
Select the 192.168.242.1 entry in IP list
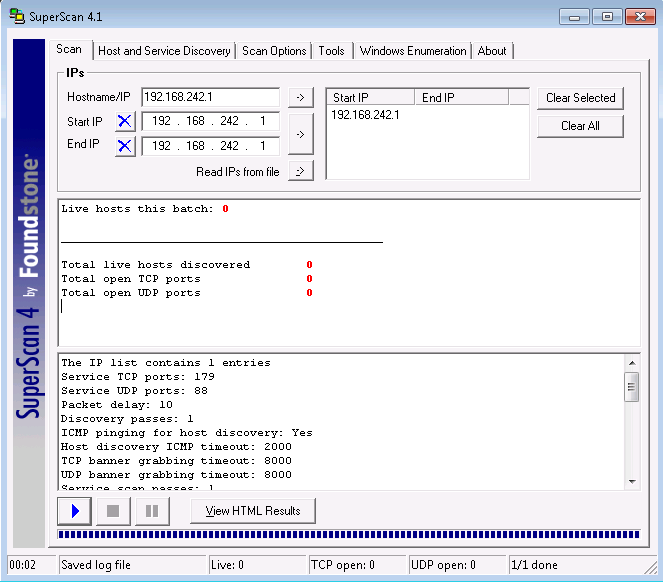pos(365,115)
